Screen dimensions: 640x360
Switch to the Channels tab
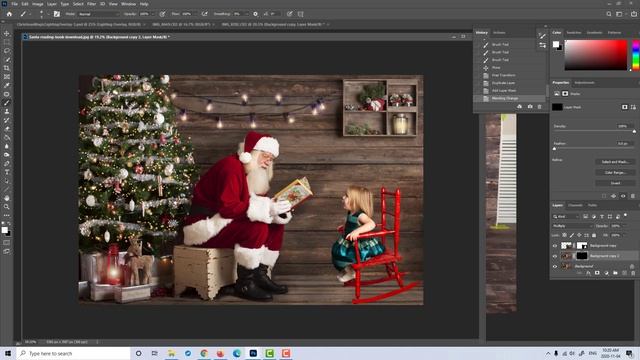pos(576,205)
